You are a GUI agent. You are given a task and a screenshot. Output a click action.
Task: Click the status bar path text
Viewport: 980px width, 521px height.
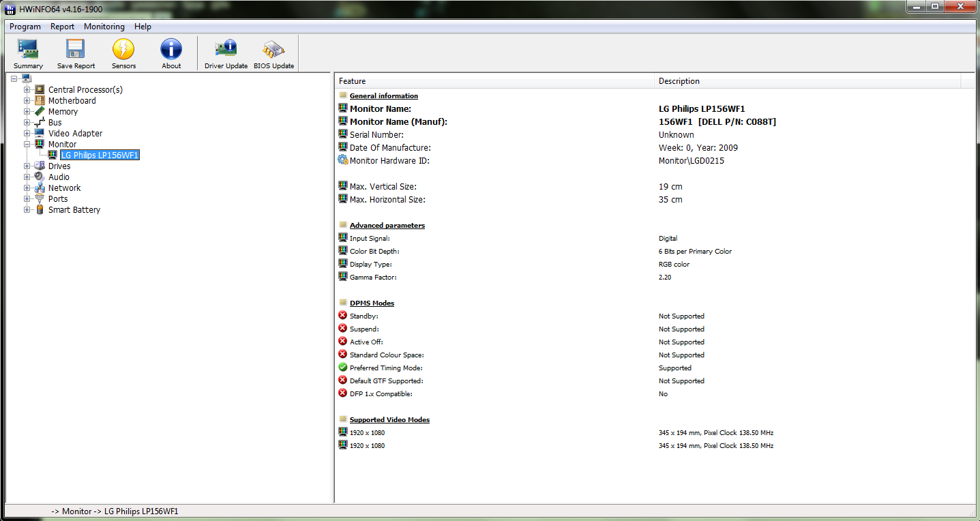pos(115,511)
